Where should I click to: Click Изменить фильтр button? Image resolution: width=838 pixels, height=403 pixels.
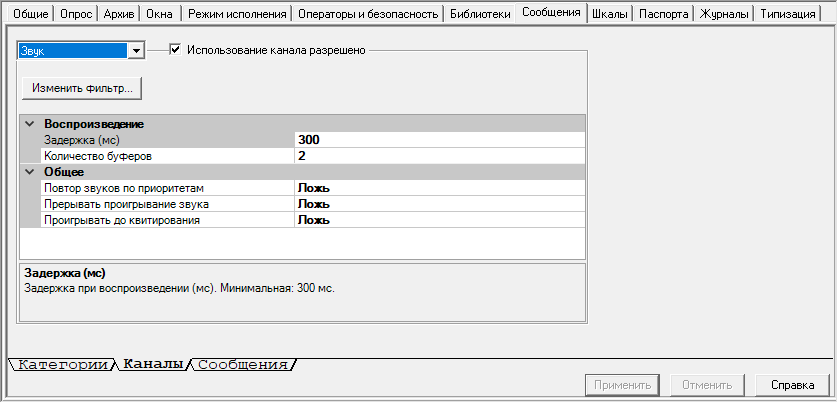coord(82,88)
